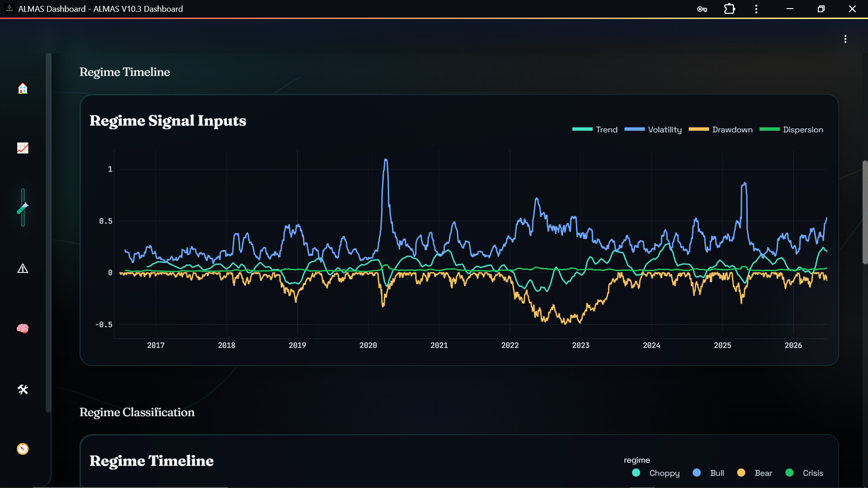Open the brain sidebar icon

coord(23,328)
